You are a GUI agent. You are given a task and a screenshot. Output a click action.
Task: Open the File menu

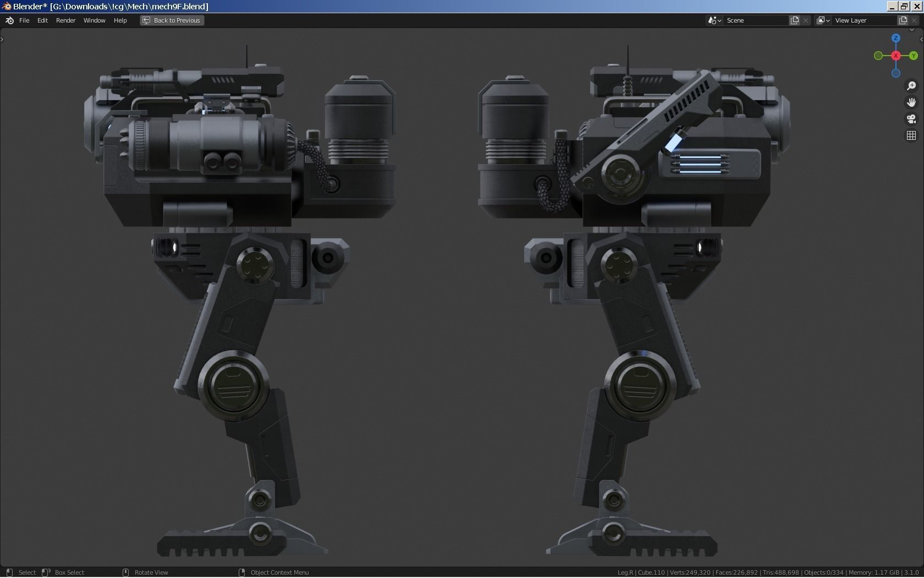click(24, 20)
